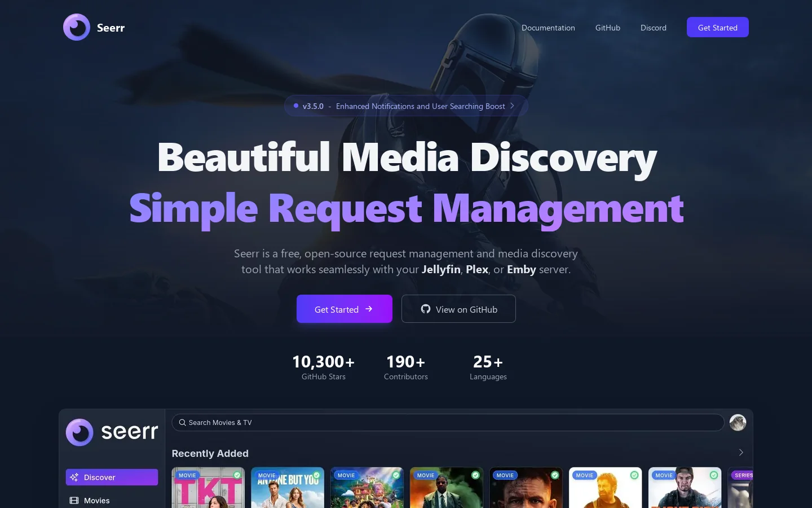Open the close-up bearded face poster

coord(526,489)
